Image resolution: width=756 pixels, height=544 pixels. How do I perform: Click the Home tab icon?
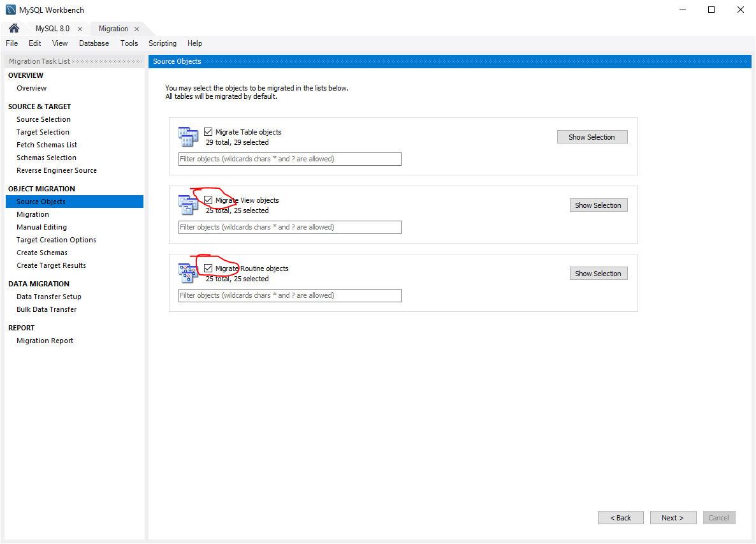(x=13, y=29)
